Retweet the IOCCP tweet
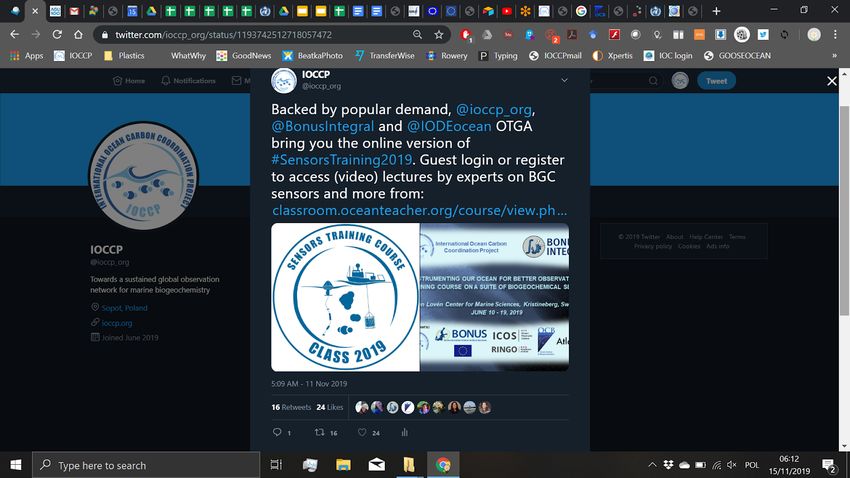 point(320,432)
